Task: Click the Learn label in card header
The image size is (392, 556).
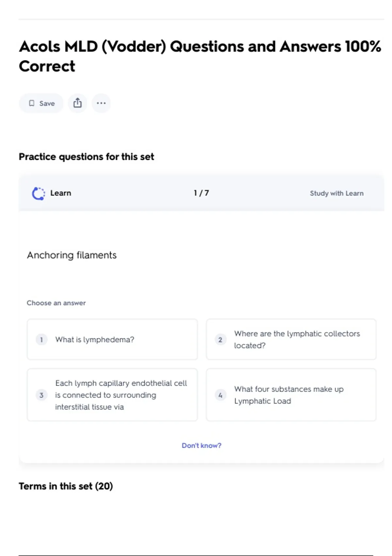Action: (61, 193)
